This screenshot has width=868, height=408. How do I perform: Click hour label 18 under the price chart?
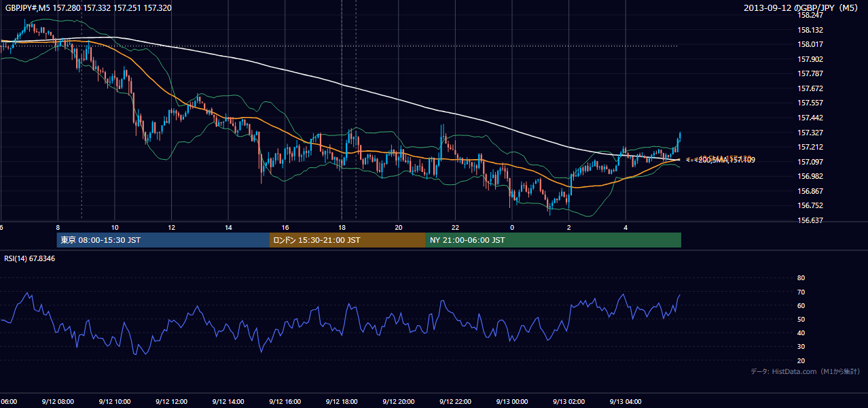(x=342, y=227)
